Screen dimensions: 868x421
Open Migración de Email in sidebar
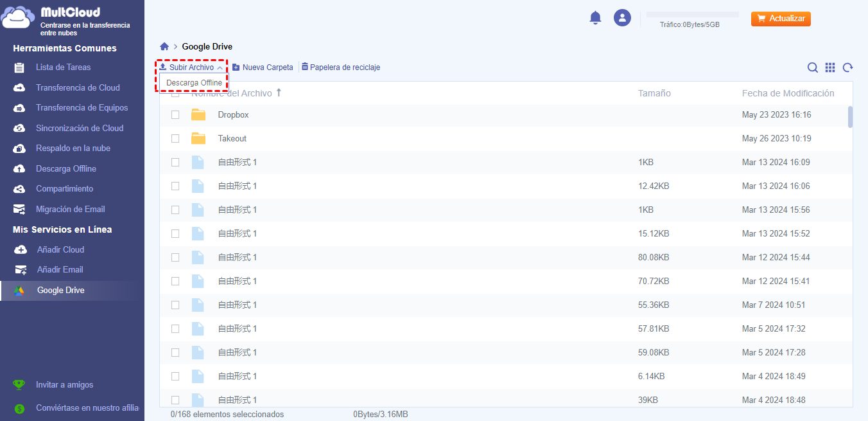click(71, 209)
